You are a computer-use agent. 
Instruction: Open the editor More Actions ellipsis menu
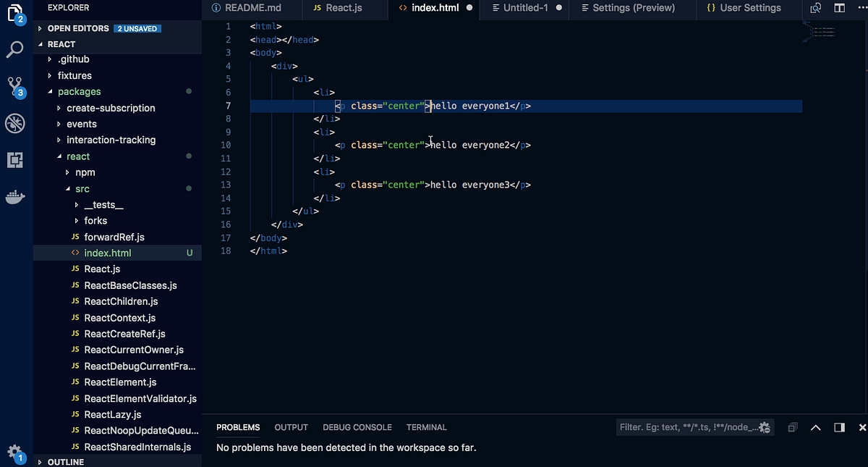pyautogui.click(x=863, y=7)
